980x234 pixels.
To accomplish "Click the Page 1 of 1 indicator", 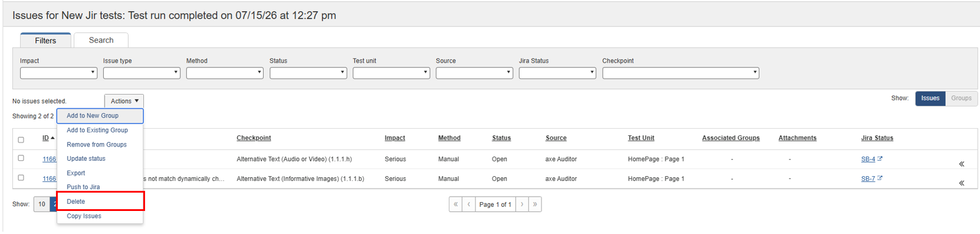I will point(495,204).
